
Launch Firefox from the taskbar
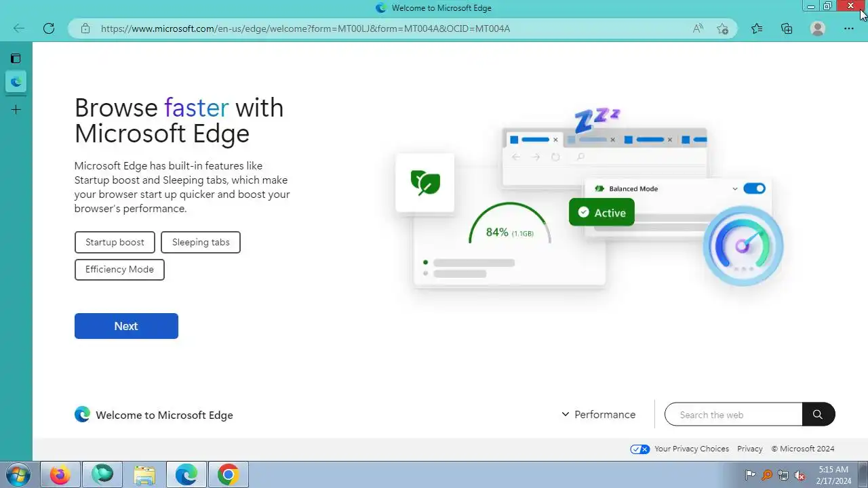point(60,475)
